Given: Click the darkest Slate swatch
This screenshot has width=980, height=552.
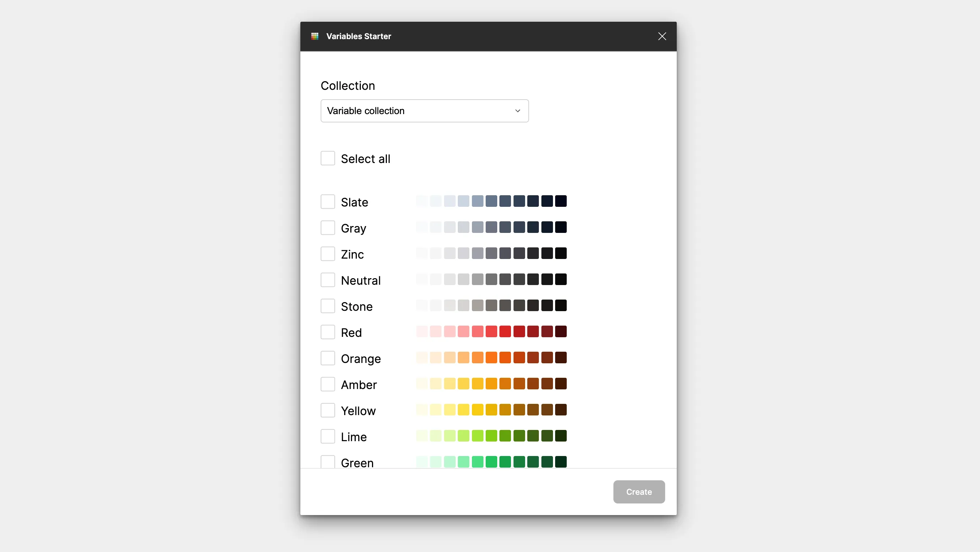Looking at the screenshot, I should click(x=561, y=201).
